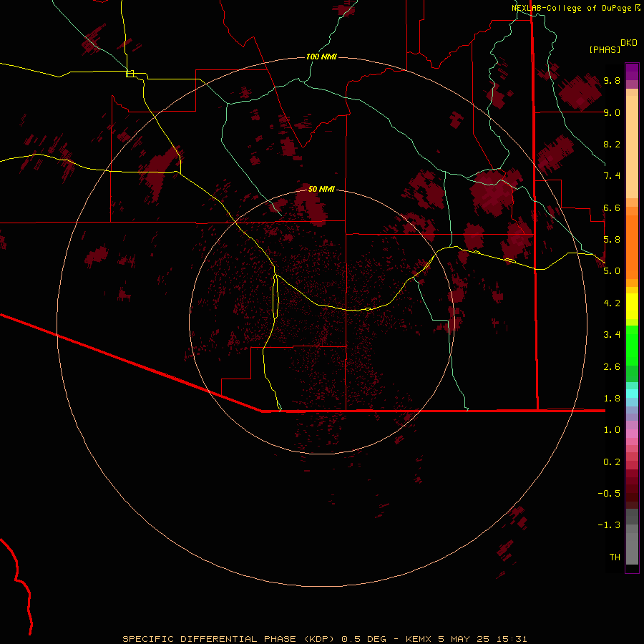Click the 3.4 value on color scale
The image size is (644, 644).
[612, 335]
